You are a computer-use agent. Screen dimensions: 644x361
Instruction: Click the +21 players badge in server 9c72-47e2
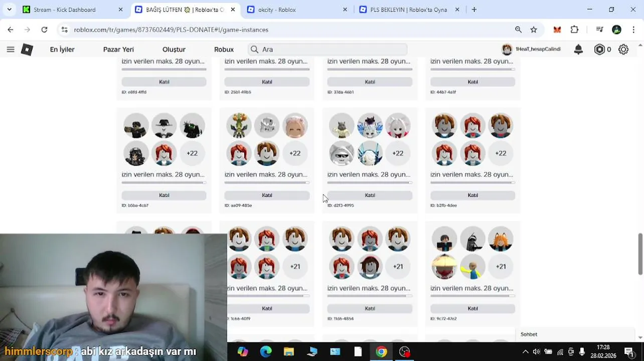pyautogui.click(x=501, y=267)
